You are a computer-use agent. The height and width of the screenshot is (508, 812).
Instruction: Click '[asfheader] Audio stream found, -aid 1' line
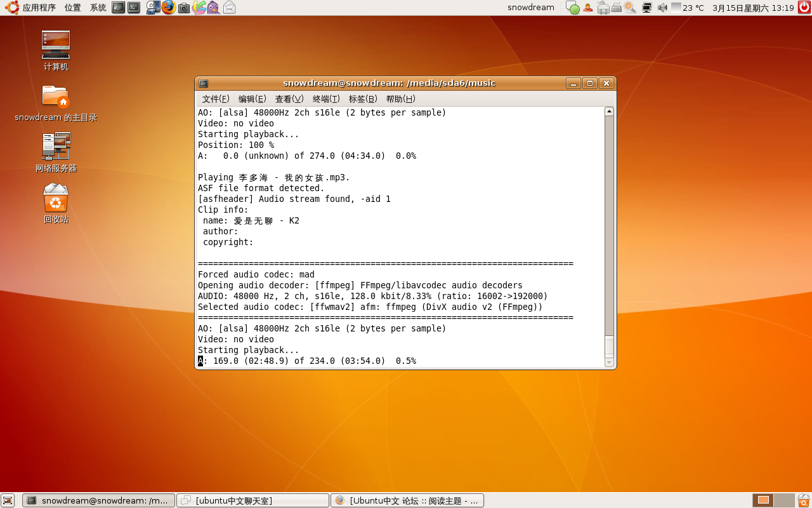tap(294, 199)
